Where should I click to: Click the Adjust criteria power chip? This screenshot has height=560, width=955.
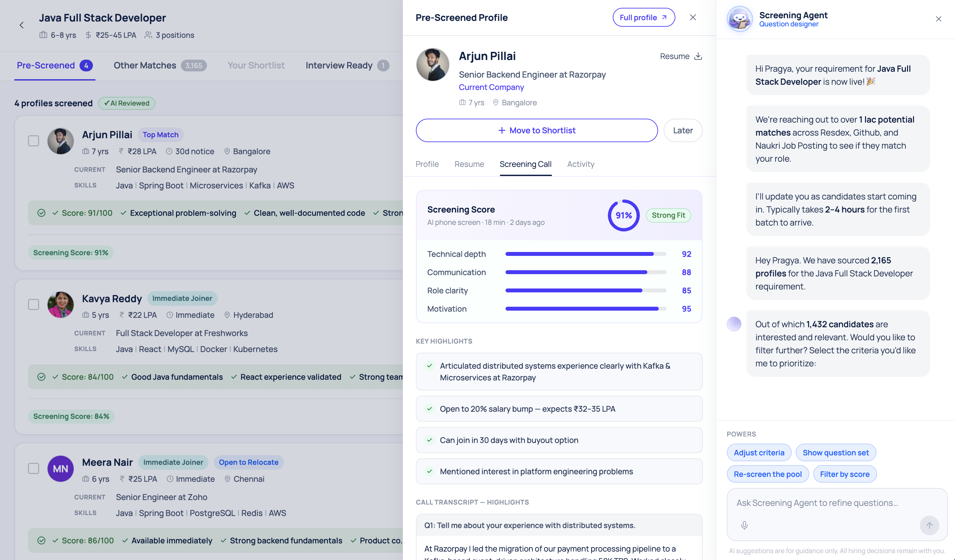(x=759, y=452)
